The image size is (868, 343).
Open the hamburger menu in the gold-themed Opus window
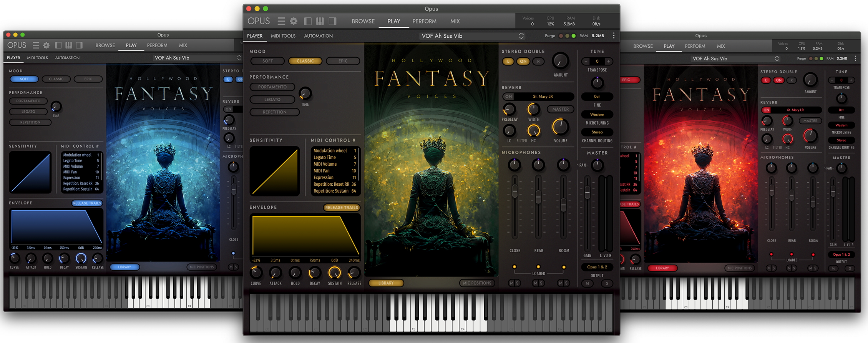point(281,21)
